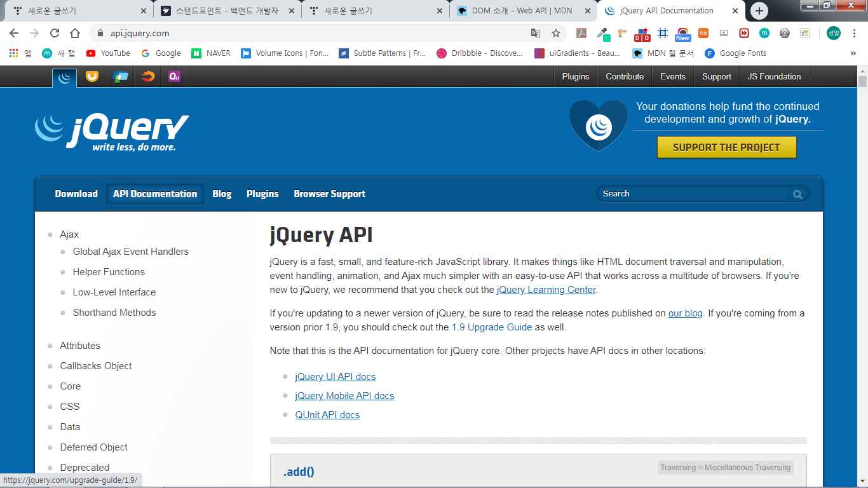Open jQuery UI API docs link
Viewport: 868px width, 488px height.
(x=336, y=377)
